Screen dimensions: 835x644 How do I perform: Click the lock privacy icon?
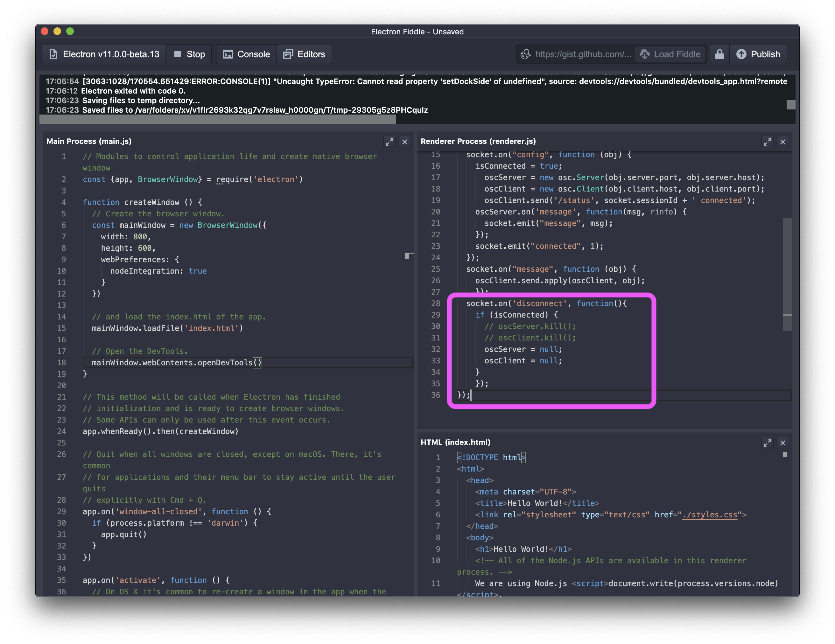[x=719, y=54]
